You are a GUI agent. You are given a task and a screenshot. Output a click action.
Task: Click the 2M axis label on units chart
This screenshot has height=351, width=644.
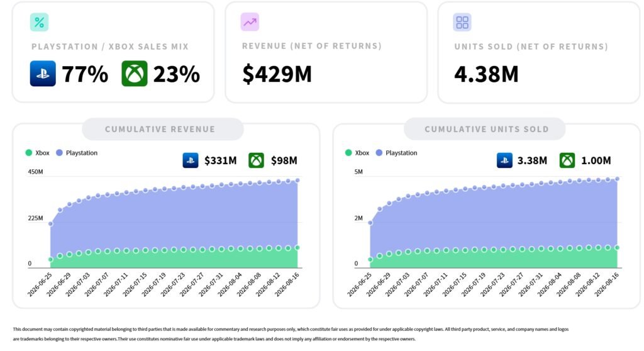[x=358, y=218]
